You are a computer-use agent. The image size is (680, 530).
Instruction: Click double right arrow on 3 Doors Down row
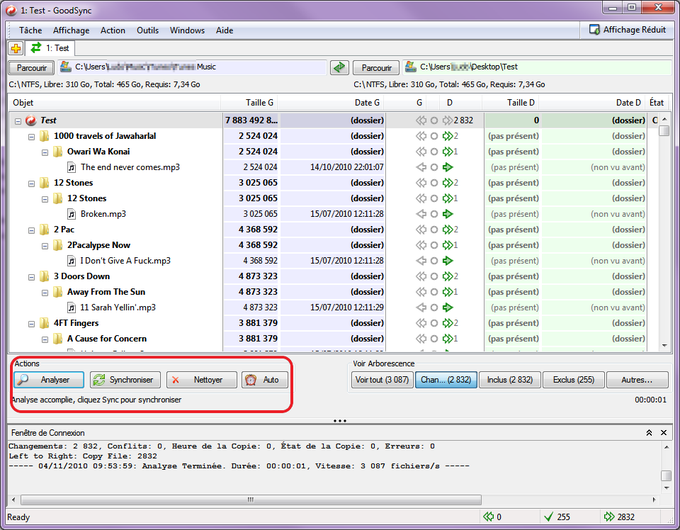tap(448, 276)
